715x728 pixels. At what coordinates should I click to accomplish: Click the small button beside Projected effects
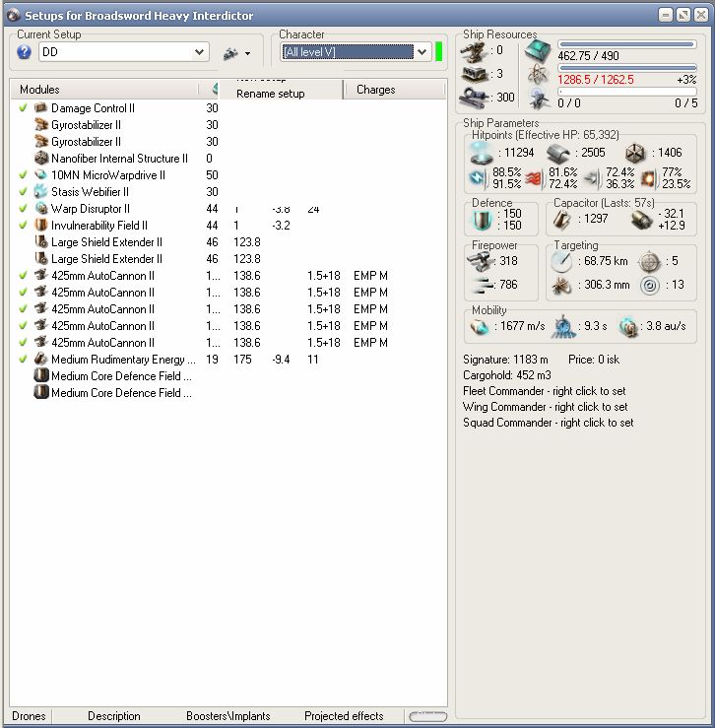pyautogui.click(x=427, y=716)
